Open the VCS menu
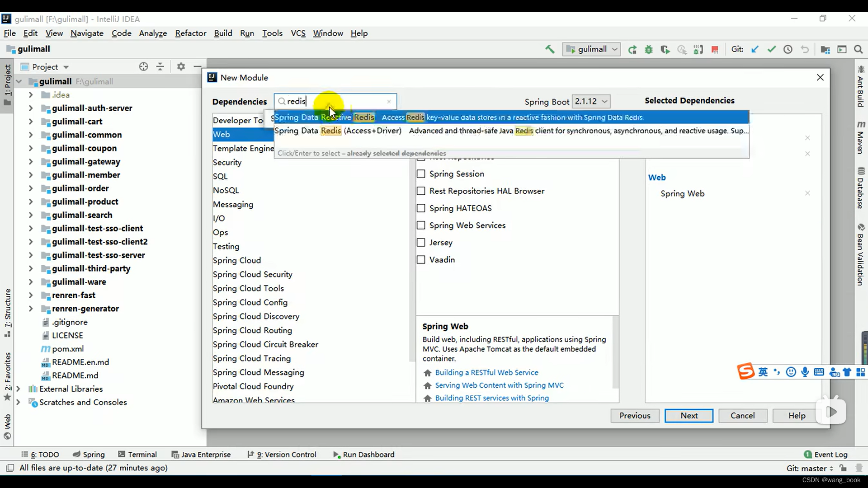 coord(298,33)
